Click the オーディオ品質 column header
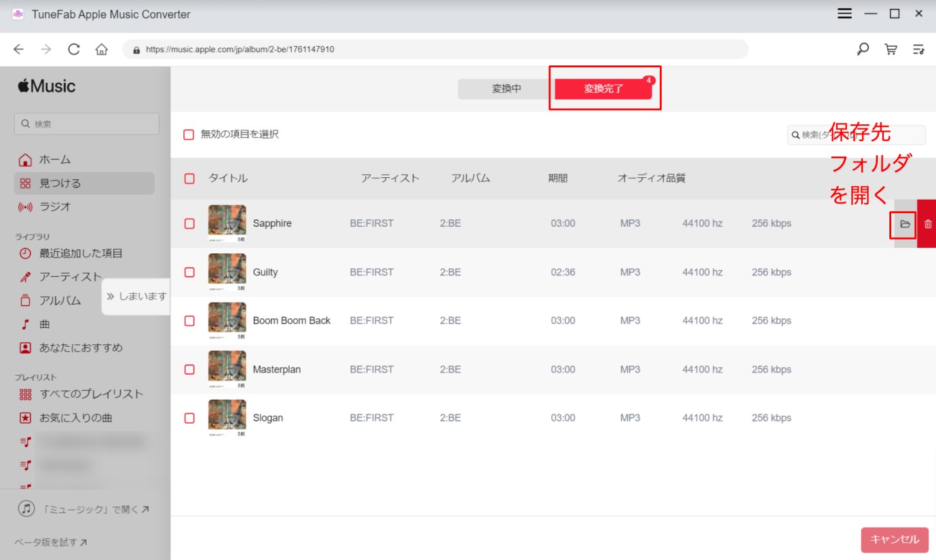This screenshot has width=936, height=560. point(652,179)
